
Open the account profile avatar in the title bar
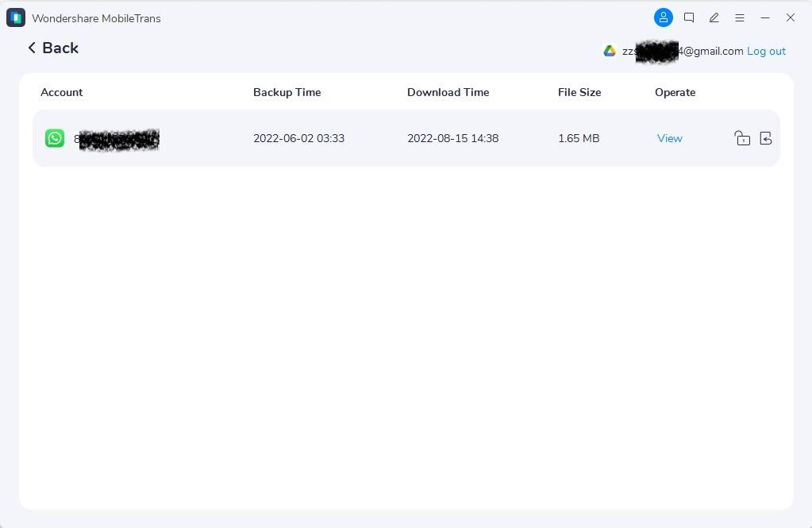pos(663,17)
